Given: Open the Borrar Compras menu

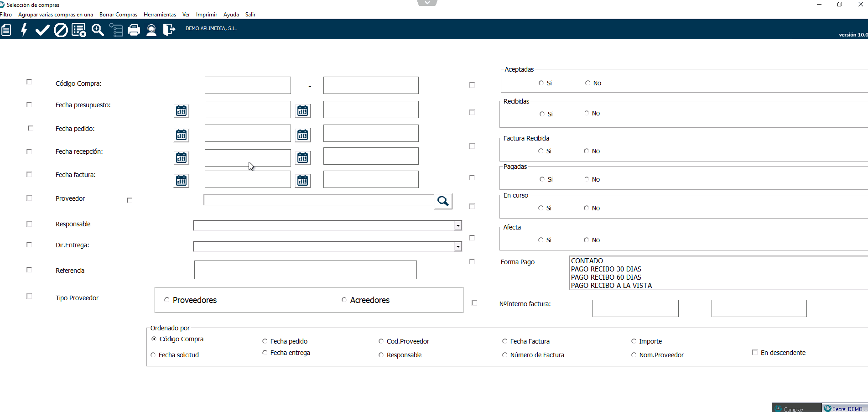Looking at the screenshot, I should pos(118,15).
